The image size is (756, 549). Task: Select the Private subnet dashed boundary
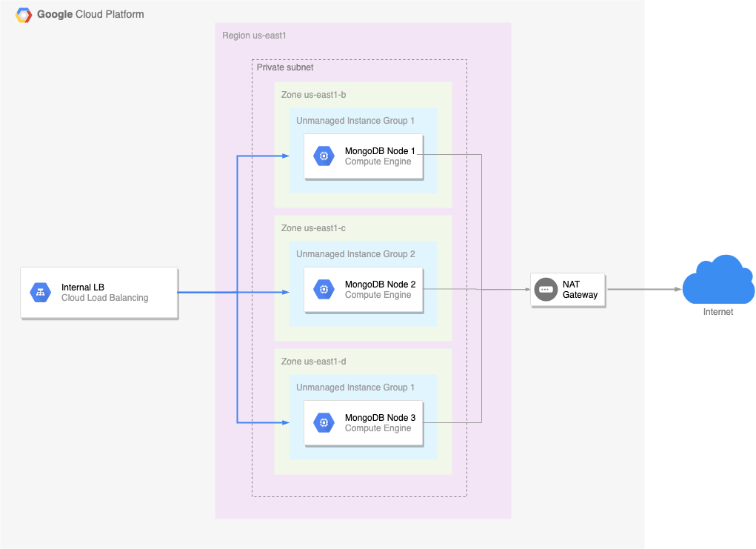(284, 67)
